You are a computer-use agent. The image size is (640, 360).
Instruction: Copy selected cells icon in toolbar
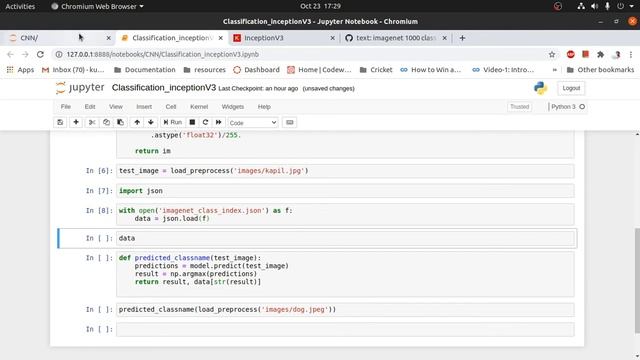tap(106, 122)
